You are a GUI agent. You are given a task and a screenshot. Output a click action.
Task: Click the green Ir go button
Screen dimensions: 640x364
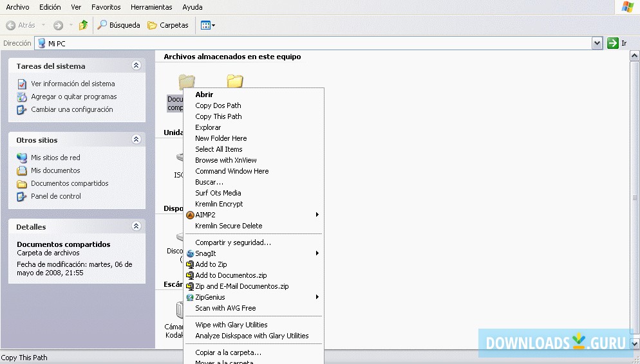613,43
